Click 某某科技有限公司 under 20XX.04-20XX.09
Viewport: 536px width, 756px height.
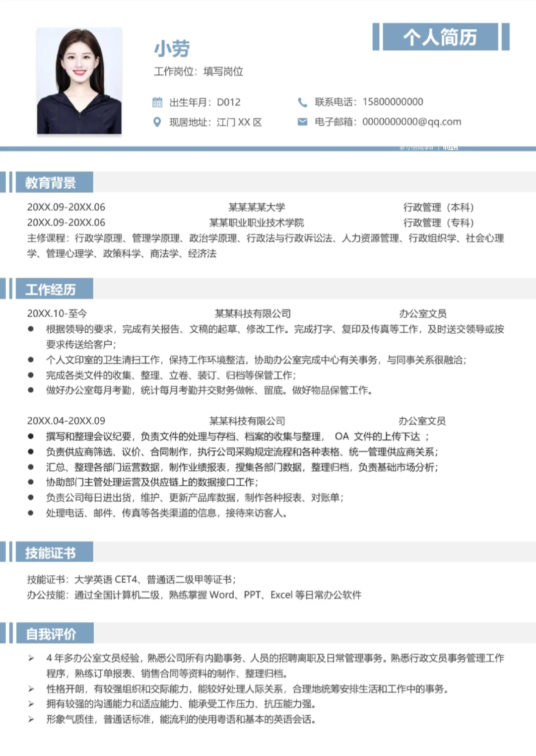click(x=247, y=421)
